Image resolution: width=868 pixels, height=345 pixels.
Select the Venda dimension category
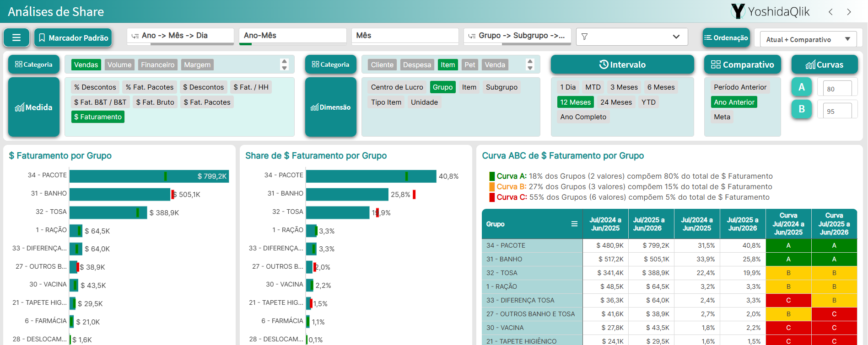pos(495,65)
